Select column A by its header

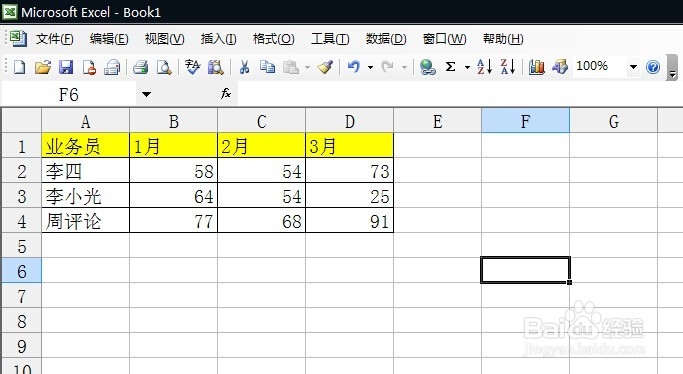(x=85, y=121)
